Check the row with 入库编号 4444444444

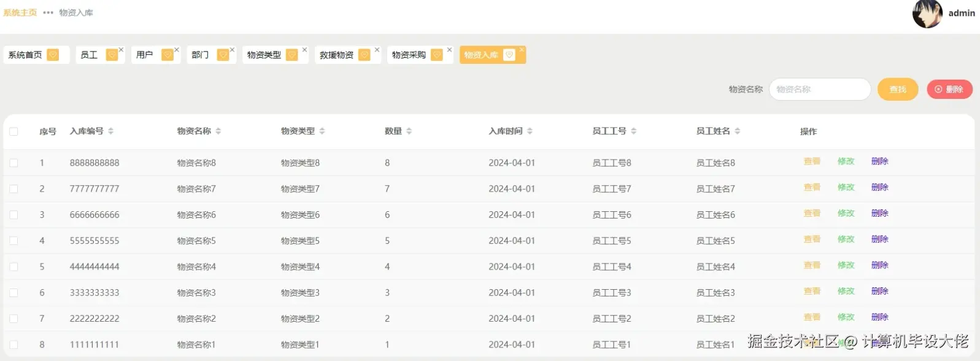tap(14, 266)
